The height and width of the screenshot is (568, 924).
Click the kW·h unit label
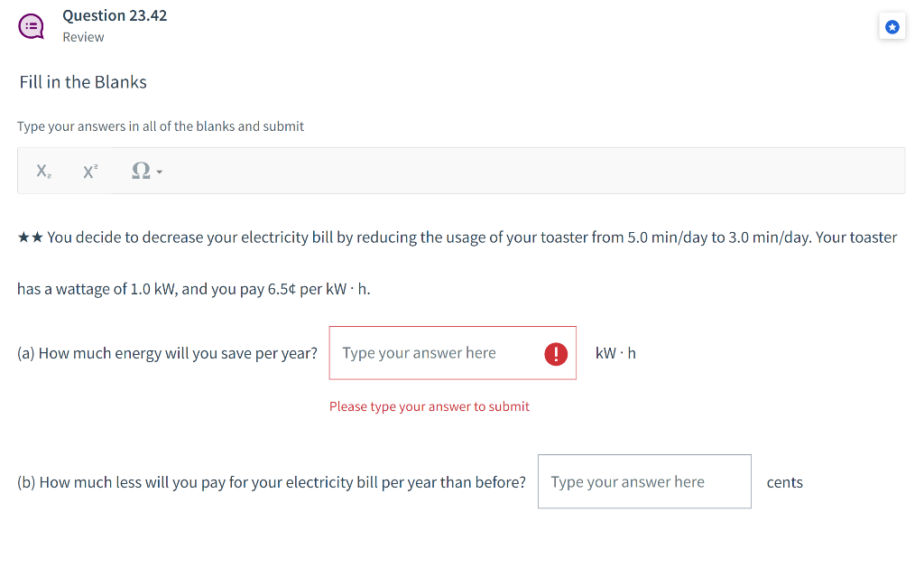click(615, 353)
